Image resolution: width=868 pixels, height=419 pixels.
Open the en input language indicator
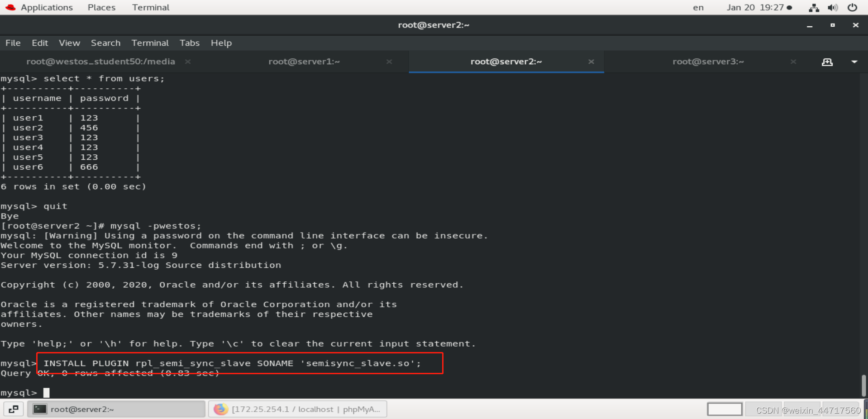[x=698, y=7]
